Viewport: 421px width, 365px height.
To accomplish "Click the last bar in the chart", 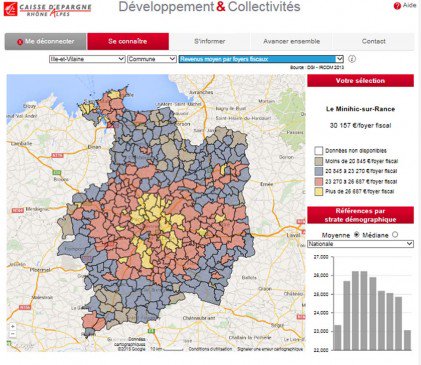I will pyautogui.click(x=407, y=340).
